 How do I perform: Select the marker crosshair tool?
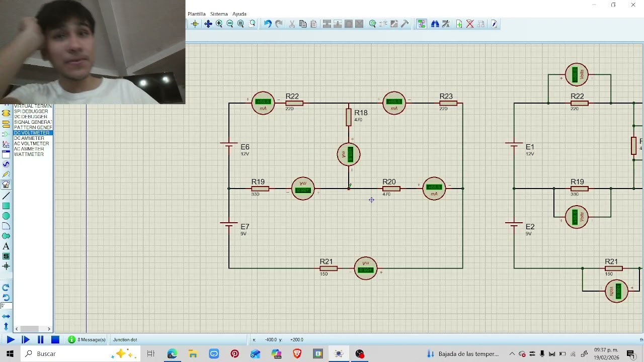click(x=6, y=266)
